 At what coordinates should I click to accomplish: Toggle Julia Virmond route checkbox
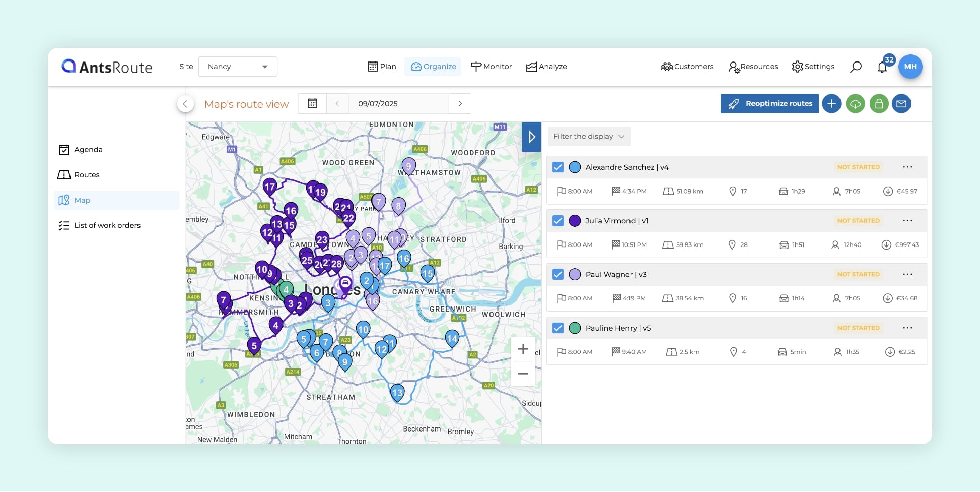(558, 221)
